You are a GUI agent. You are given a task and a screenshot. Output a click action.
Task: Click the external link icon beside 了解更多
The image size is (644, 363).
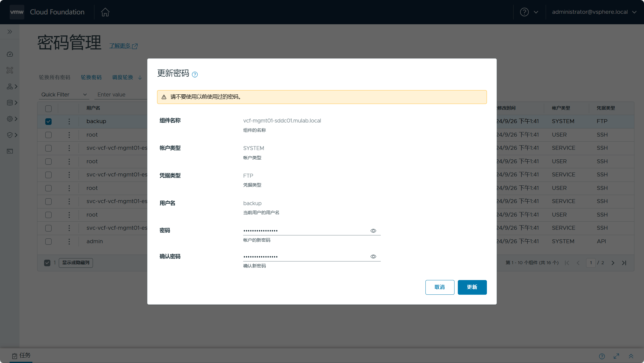pyautogui.click(x=135, y=46)
